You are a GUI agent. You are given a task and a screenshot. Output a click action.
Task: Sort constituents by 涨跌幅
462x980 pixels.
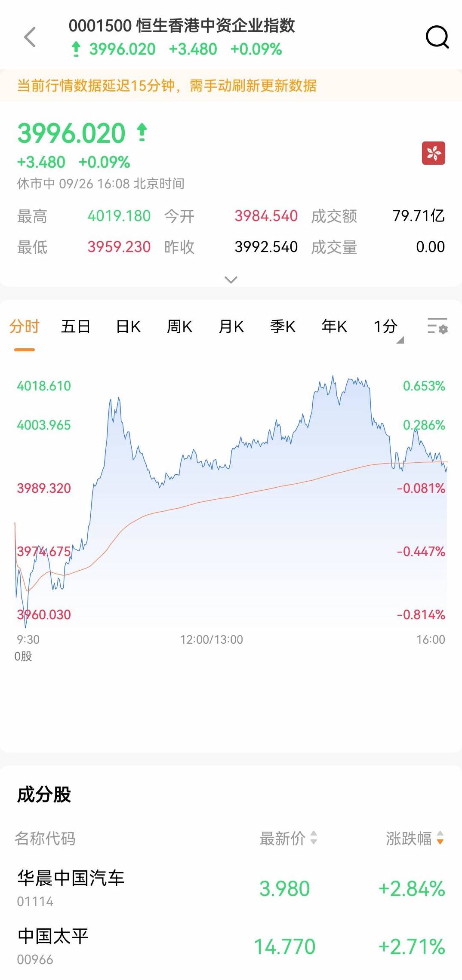pyautogui.click(x=414, y=838)
